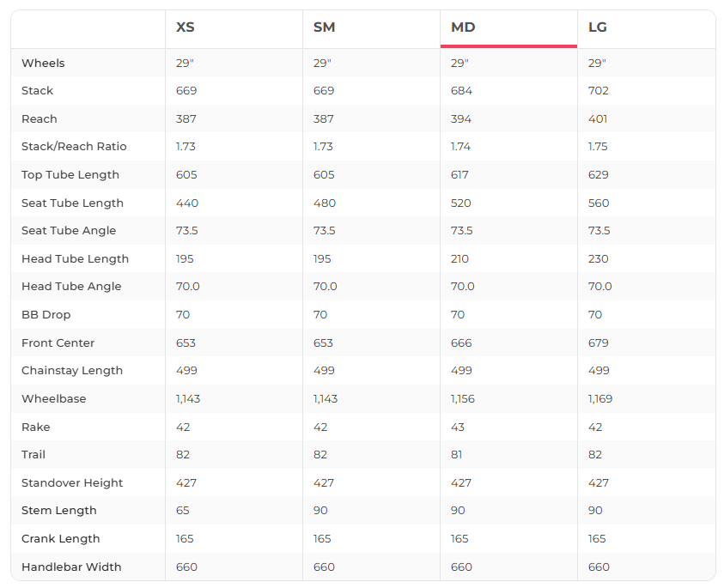
Task: Click the Stack/Reach Ratio row label
Action: pos(74,147)
